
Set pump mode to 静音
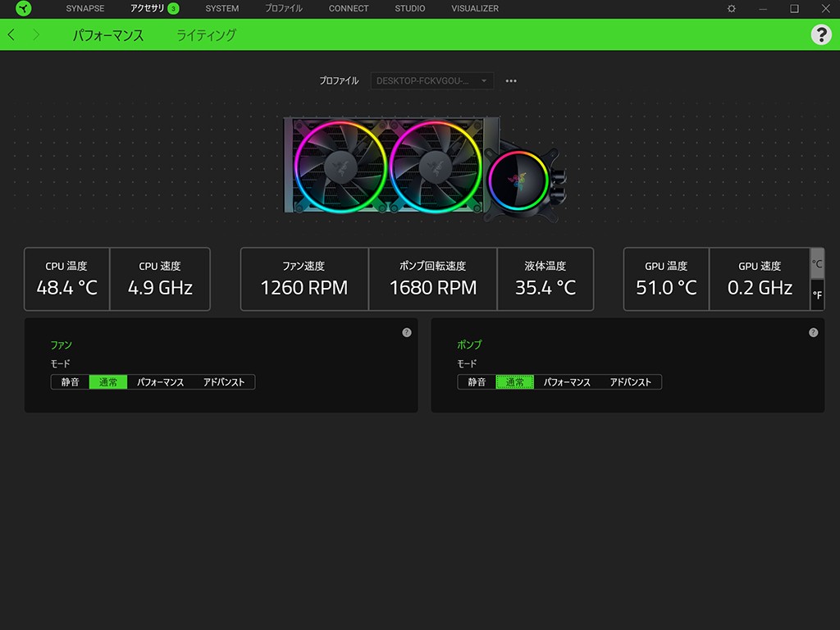(477, 382)
